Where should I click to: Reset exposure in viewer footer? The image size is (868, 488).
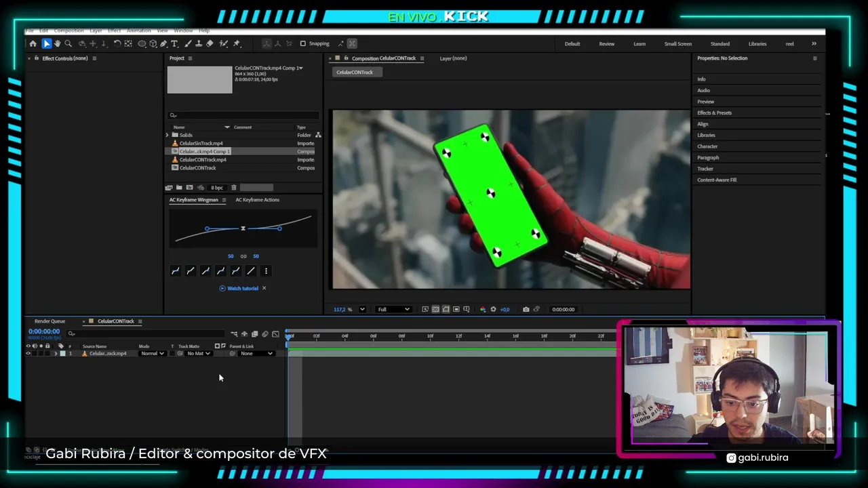(493, 310)
